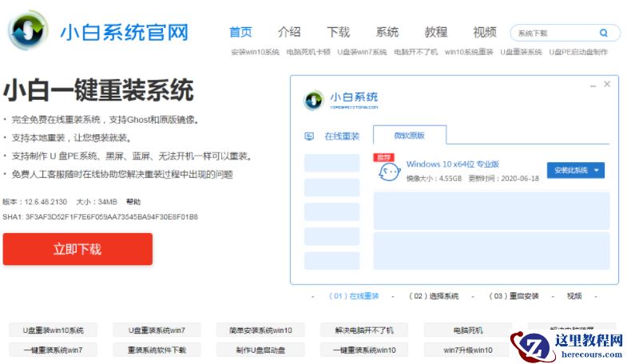Select the (01) 在线重装 step
Viewport: 627px width, 364px height.
tap(354, 296)
